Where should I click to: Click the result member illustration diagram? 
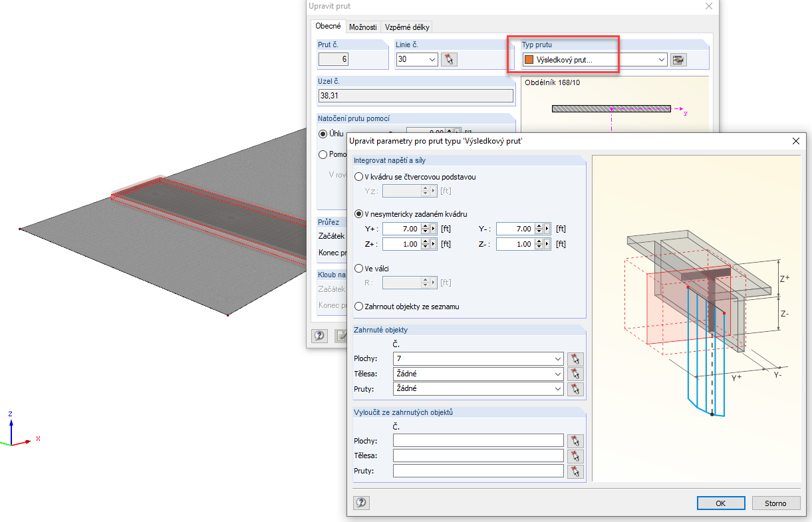coord(696,318)
